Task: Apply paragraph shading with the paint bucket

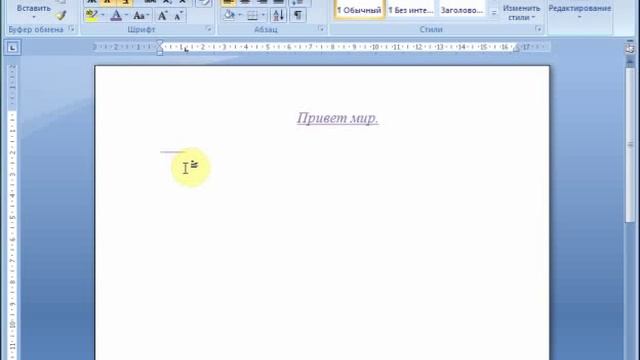Action: click(229, 16)
